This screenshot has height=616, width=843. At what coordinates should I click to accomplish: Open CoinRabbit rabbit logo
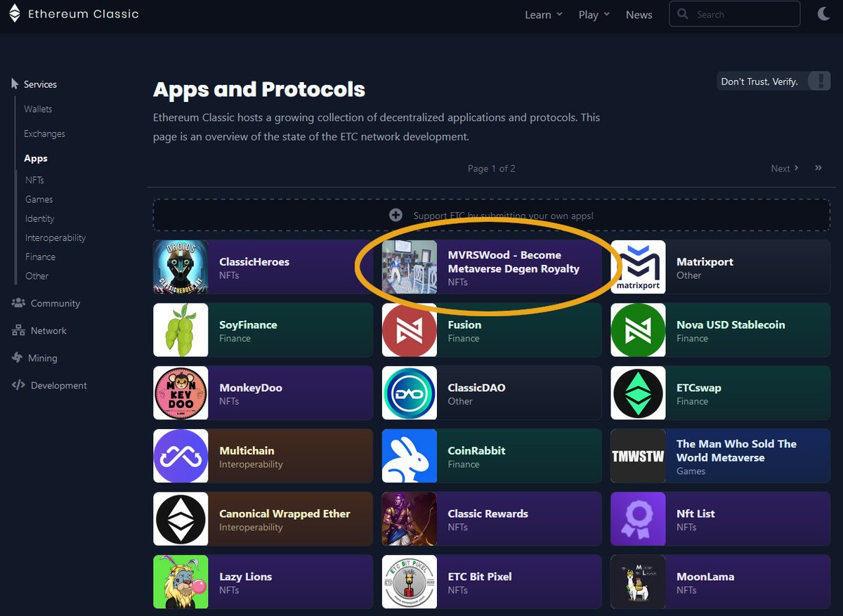point(410,456)
